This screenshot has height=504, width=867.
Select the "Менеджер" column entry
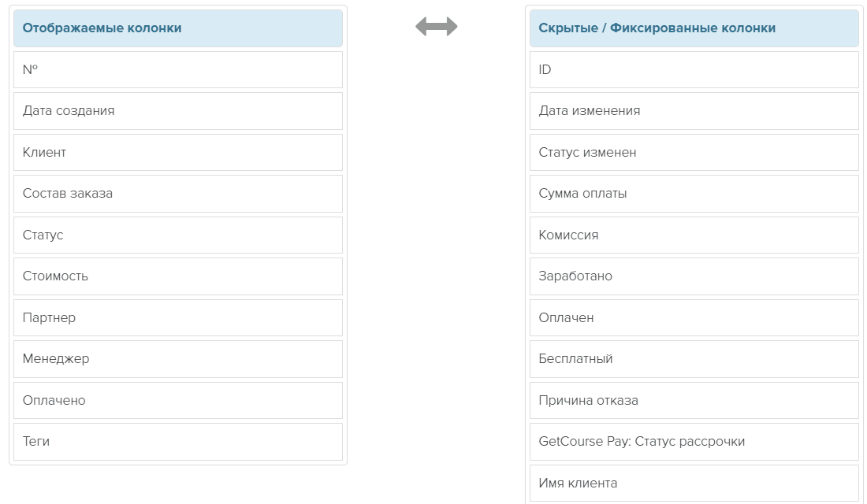(x=177, y=358)
